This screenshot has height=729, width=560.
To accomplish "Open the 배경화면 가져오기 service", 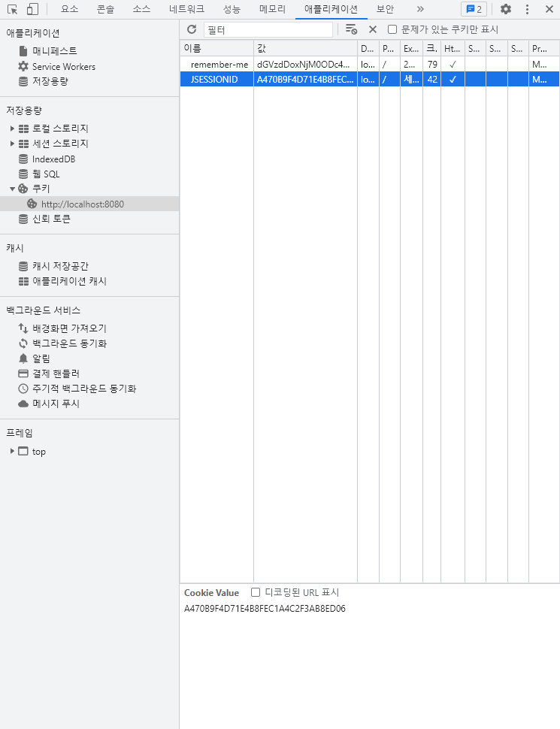I will click(x=69, y=328).
